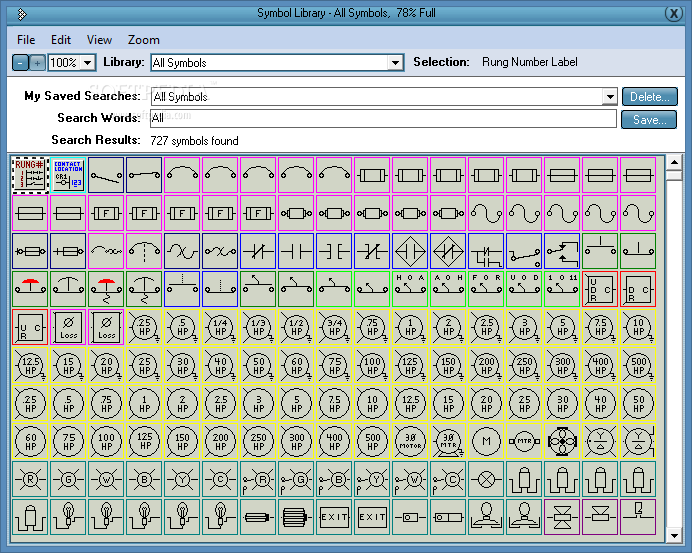Click in the Search Words field
Viewport: 692px width, 553px height.
pyautogui.click(x=383, y=118)
